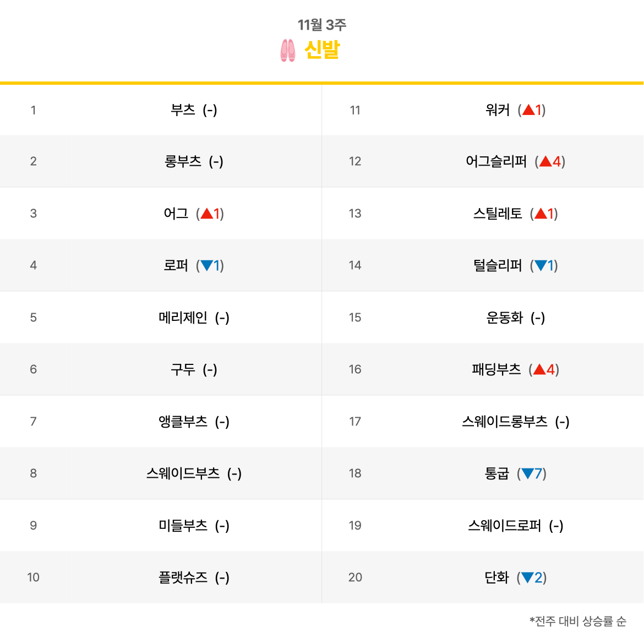Open the 운동화 keyword at rank 15
644x644 pixels.
505,318
